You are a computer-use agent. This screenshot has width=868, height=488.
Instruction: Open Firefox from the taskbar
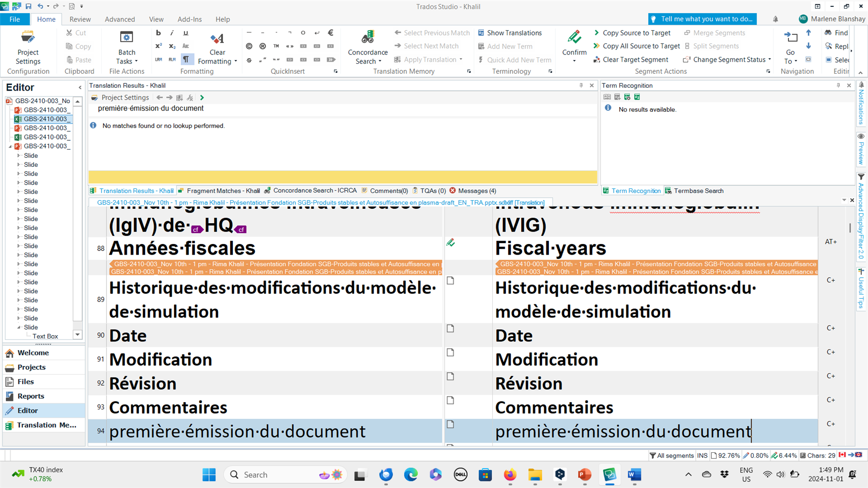click(510, 474)
